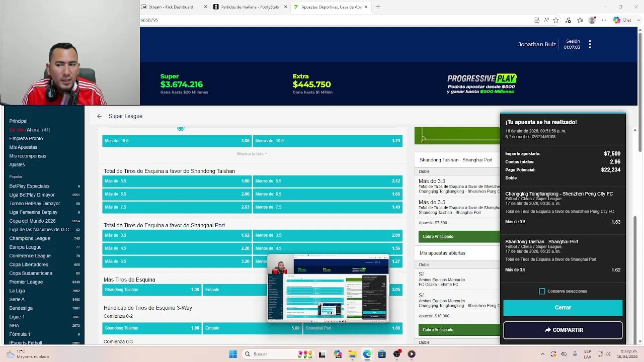Viewport: 644px width, 362px height.
Task: Open the Super jackpot $3.674.216 banner
Action: tap(184, 84)
